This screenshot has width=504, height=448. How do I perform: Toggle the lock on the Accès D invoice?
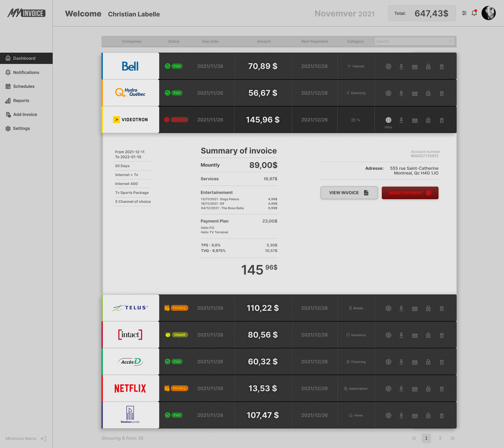pyautogui.click(x=428, y=362)
